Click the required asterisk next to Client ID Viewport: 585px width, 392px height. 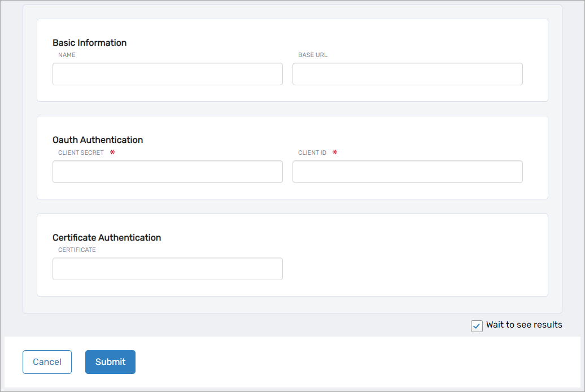(334, 153)
